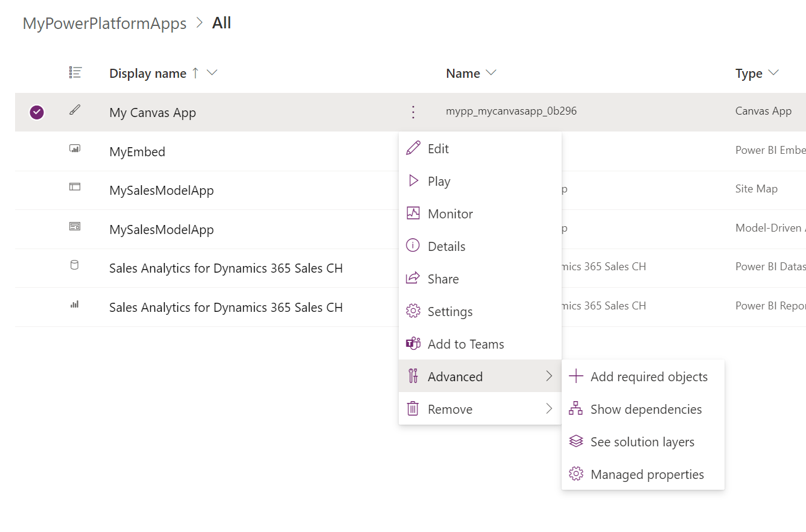
Task: Click the Play triangle icon
Action: 413,181
